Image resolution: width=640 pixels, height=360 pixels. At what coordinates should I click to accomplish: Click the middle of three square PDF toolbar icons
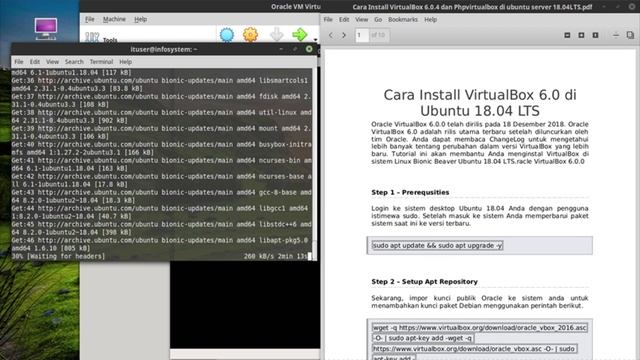581,35
